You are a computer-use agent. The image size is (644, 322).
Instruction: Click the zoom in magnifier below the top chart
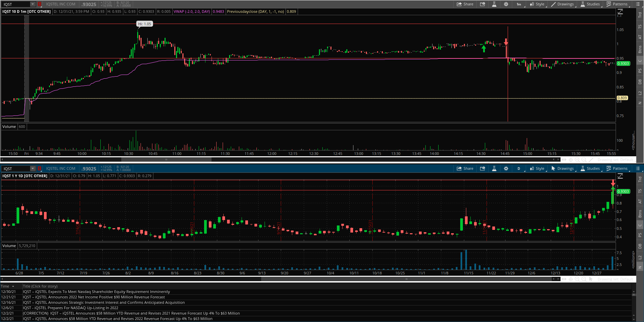tap(577, 160)
